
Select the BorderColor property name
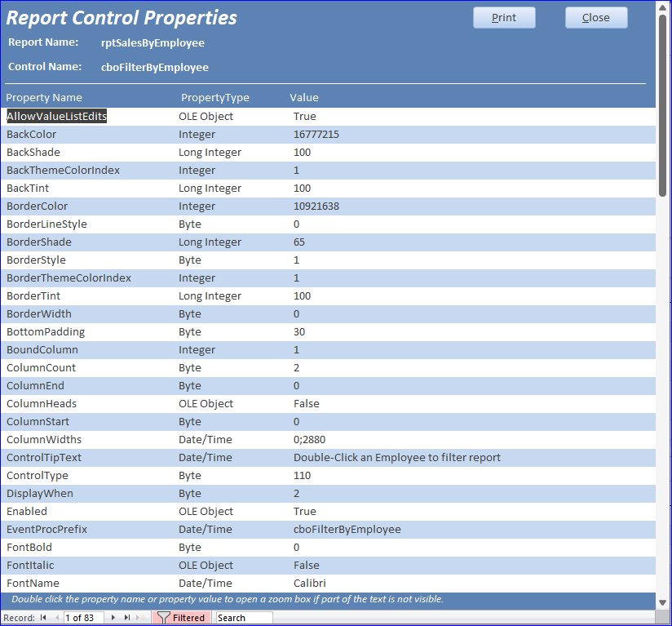37,206
